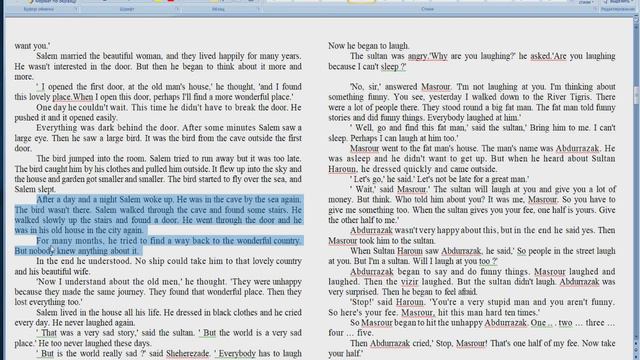Click the text 'One day he couldn't wait.'
Image resolution: width=640 pixels, height=360 pixels.
pos(81,107)
